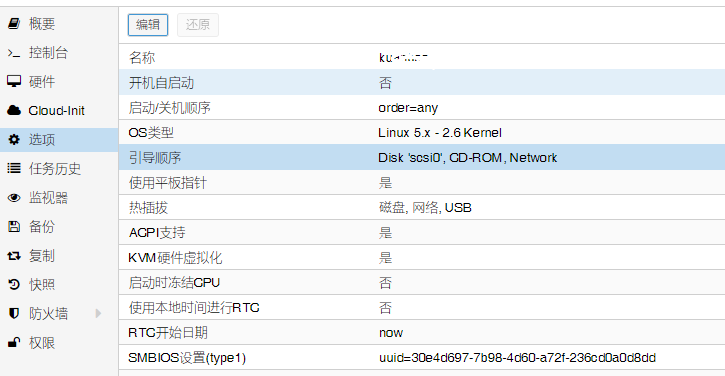Select the 开机自启动 option row

tap(422, 82)
